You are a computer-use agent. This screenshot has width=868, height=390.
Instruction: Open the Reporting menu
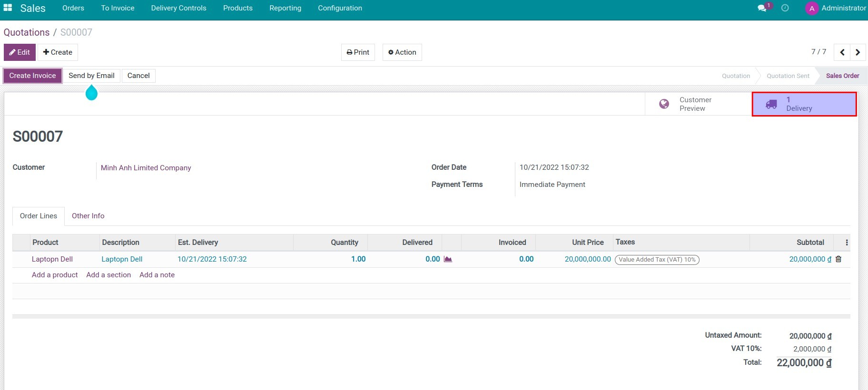pyautogui.click(x=285, y=8)
